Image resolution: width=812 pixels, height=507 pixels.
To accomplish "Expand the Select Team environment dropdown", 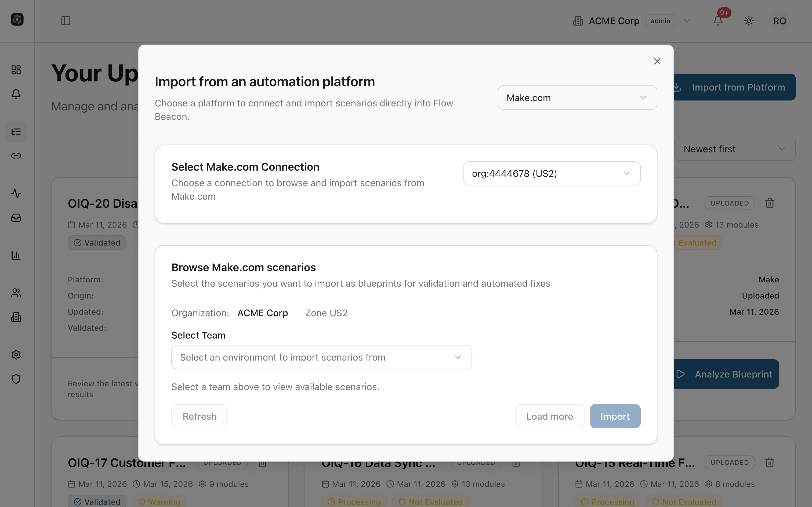I will (x=321, y=357).
